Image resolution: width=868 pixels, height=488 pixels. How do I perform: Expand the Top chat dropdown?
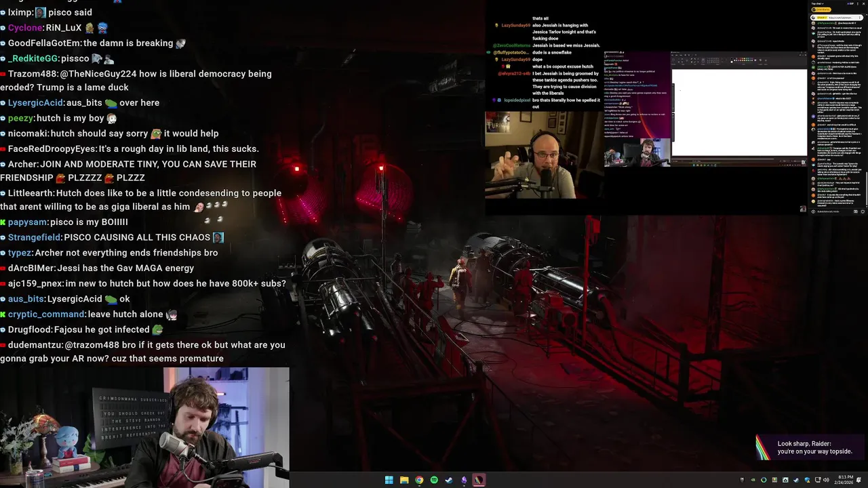(817, 4)
